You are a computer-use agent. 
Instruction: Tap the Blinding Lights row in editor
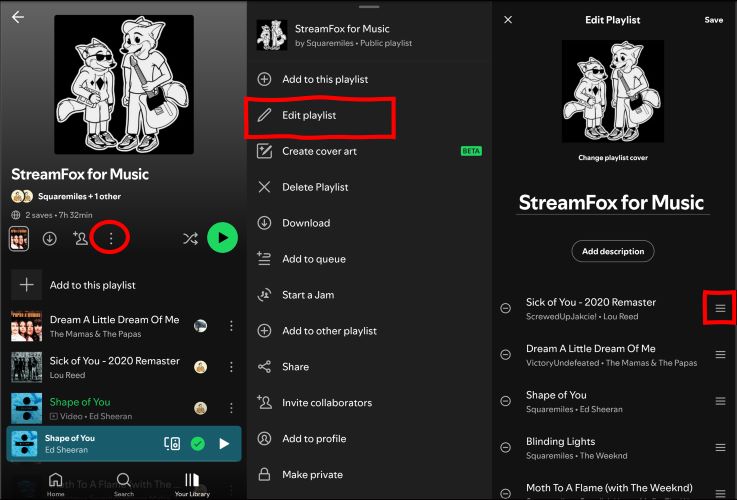[x=613, y=448]
